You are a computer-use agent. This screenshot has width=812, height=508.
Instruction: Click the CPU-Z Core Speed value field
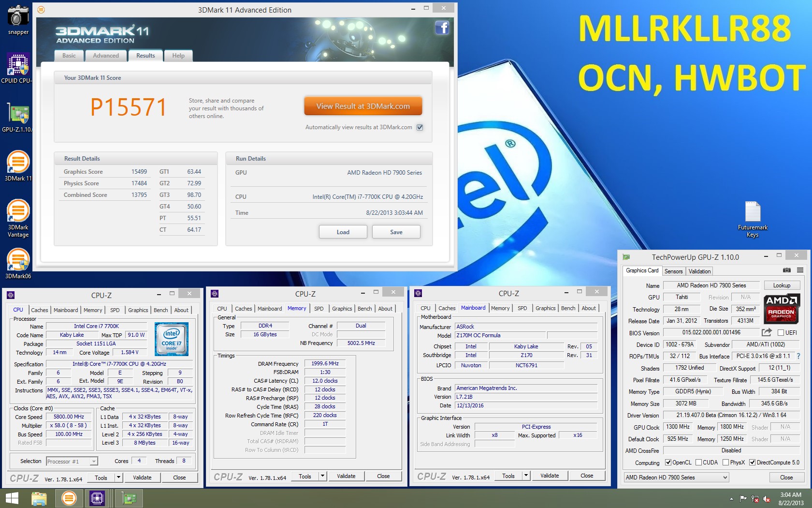tap(69, 417)
